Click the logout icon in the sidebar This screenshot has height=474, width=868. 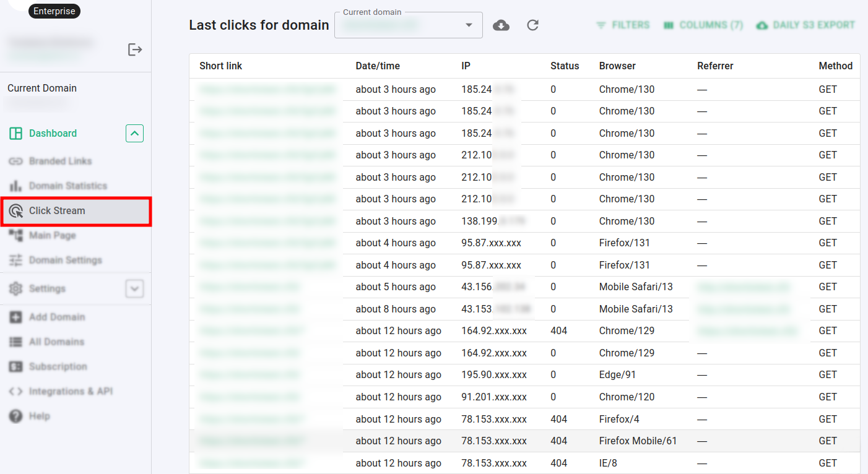point(135,50)
